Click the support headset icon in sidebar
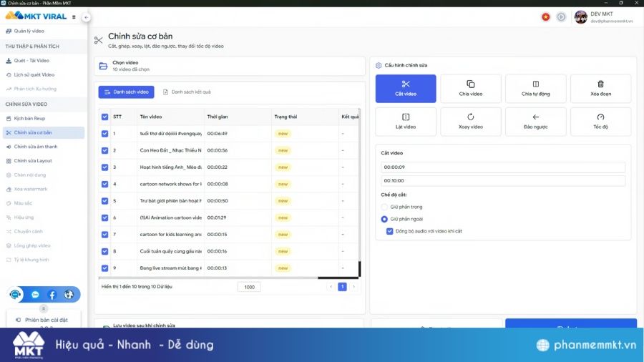Image resolution: width=644 pixels, height=362 pixels. click(15, 294)
